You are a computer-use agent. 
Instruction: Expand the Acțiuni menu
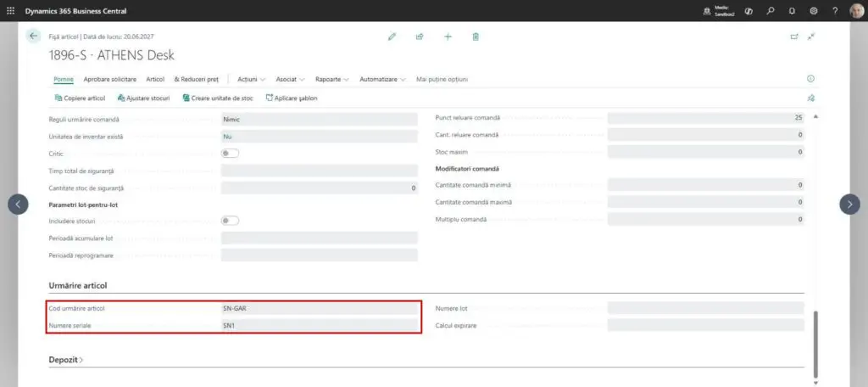251,79
